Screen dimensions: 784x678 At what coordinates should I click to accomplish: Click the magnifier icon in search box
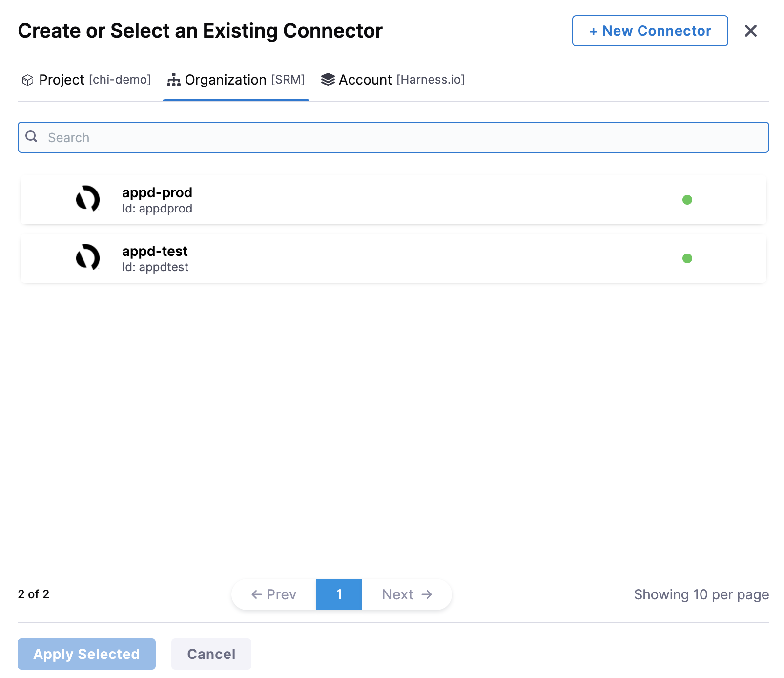(x=32, y=137)
